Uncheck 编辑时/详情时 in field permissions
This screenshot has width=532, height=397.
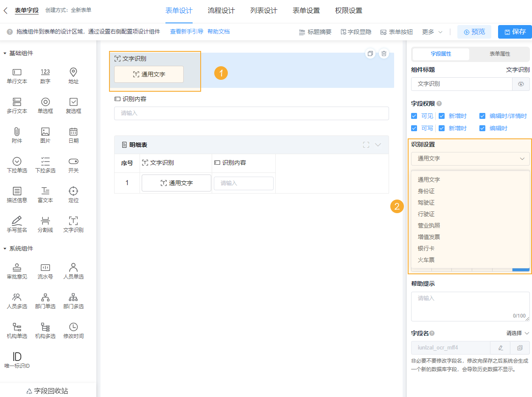click(482, 115)
